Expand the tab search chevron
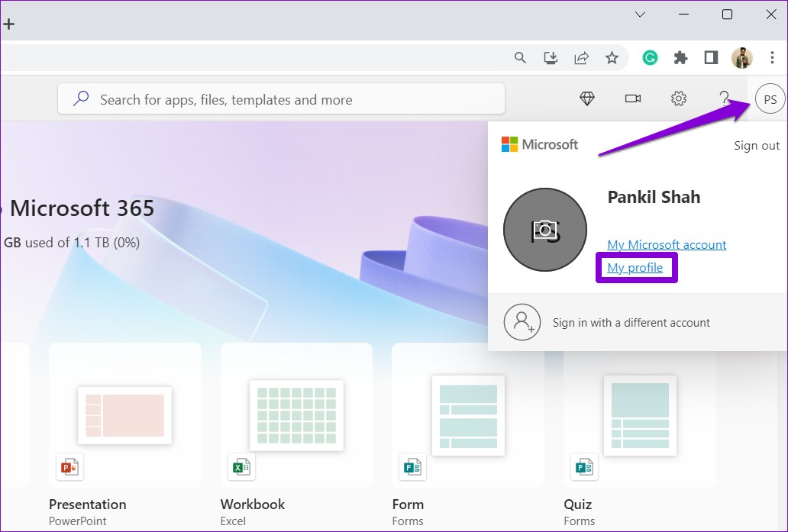Viewport: 788px width, 532px height. (x=640, y=14)
